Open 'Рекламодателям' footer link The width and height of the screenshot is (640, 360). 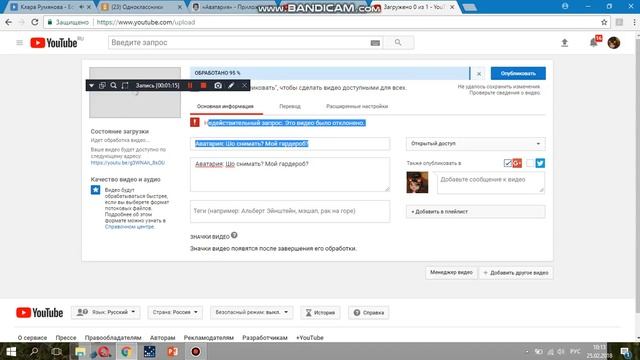tap(209, 338)
